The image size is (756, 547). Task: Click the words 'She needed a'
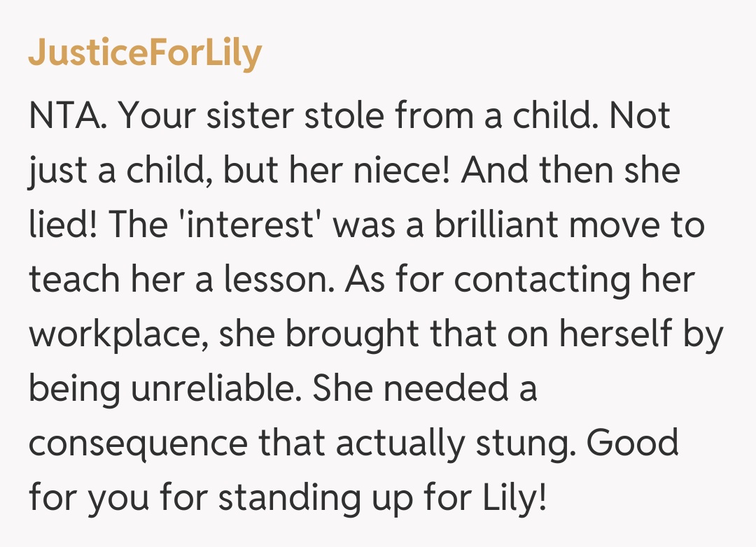click(x=425, y=388)
